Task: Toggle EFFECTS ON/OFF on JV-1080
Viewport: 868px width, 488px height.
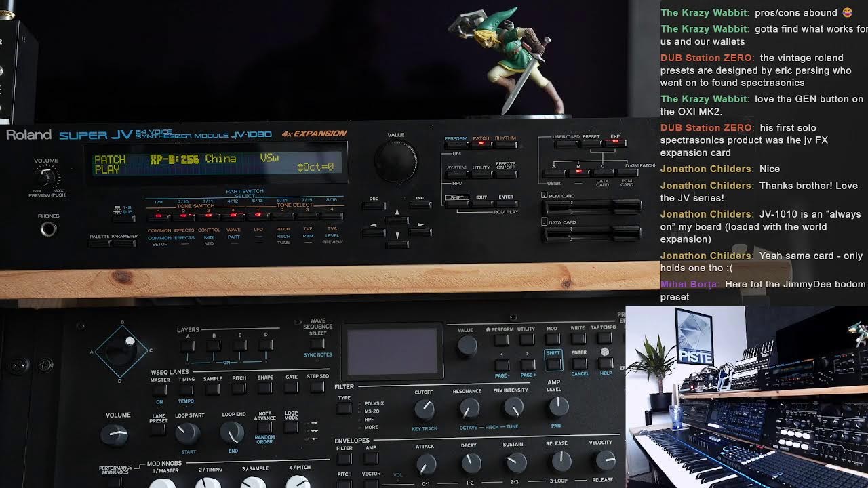Action: [x=506, y=175]
